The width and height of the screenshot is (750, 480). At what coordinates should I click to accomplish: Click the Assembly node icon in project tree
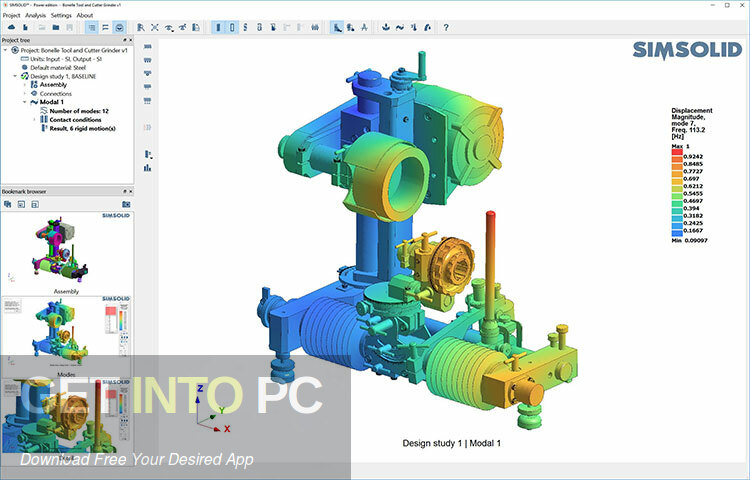coord(34,85)
